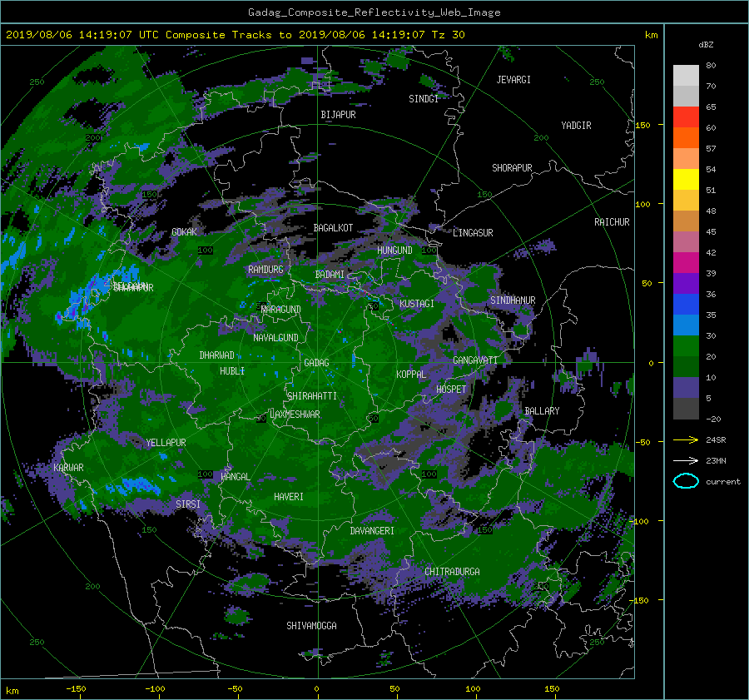Click the HAVERI city label
The height and width of the screenshot is (700, 749).
289,497
